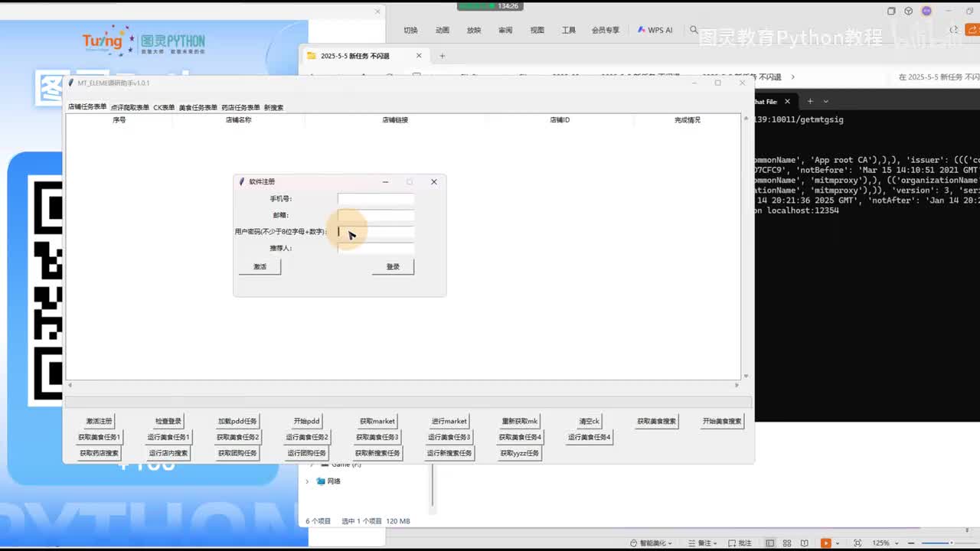The image size is (980, 551).
Task: Click the 激活 button in 软件注册 dialog
Action: [x=260, y=266]
